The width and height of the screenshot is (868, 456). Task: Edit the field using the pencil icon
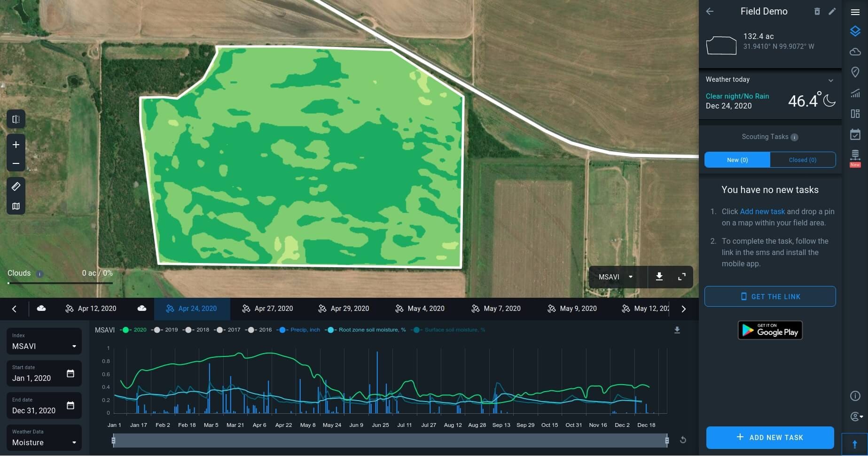[832, 11]
